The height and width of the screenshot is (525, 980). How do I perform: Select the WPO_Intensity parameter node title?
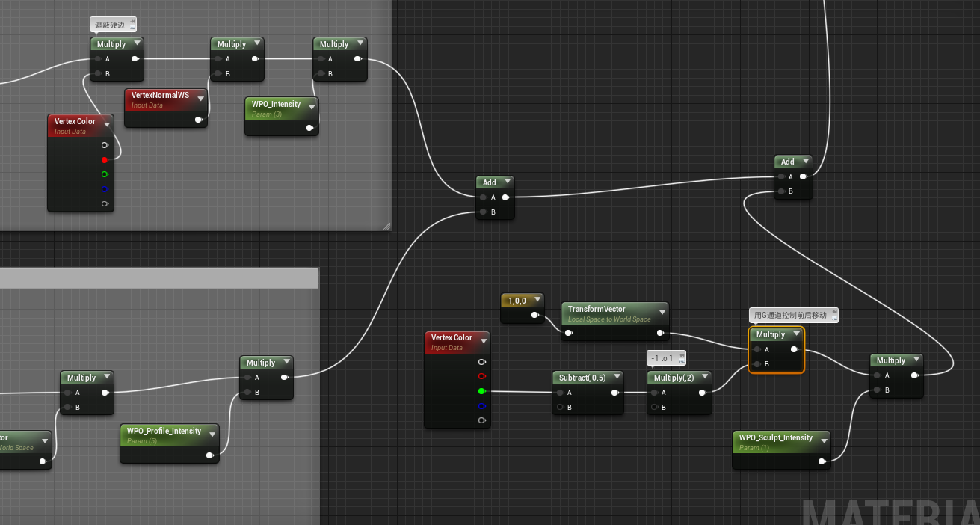click(x=276, y=104)
